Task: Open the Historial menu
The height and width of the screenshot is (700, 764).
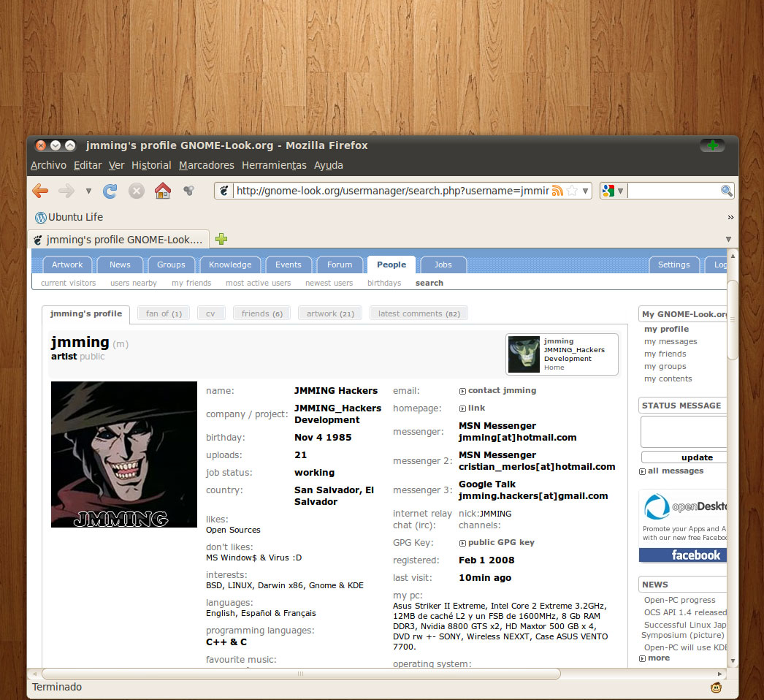Action: click(151, 165)
